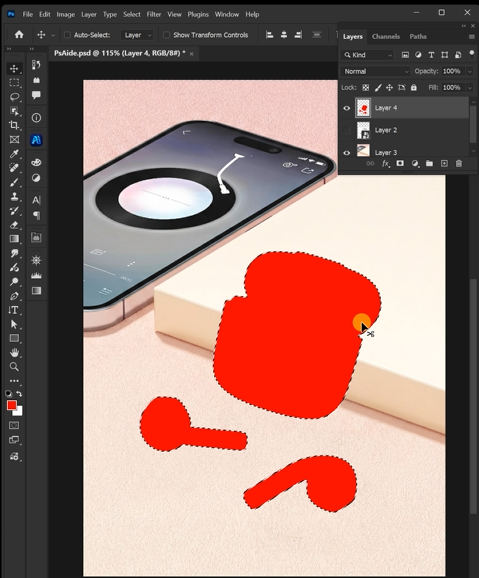Open the Character panel icon

click(36, 200)
